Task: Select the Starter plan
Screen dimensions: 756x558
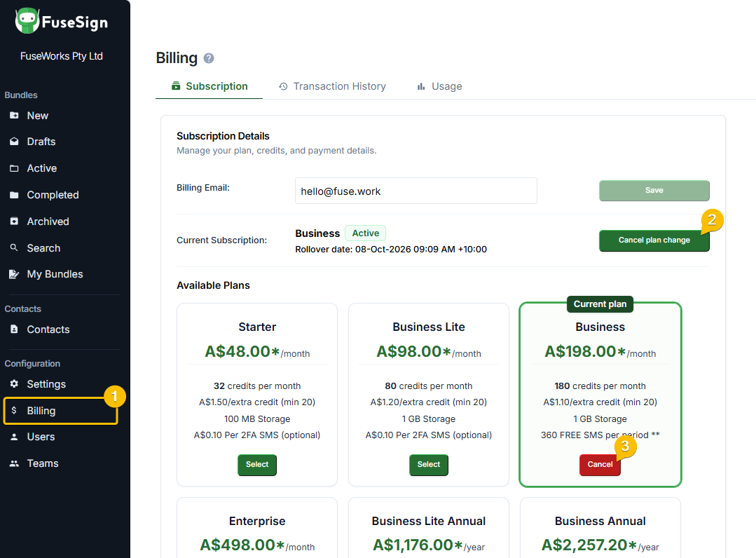Action: (257, 465)
